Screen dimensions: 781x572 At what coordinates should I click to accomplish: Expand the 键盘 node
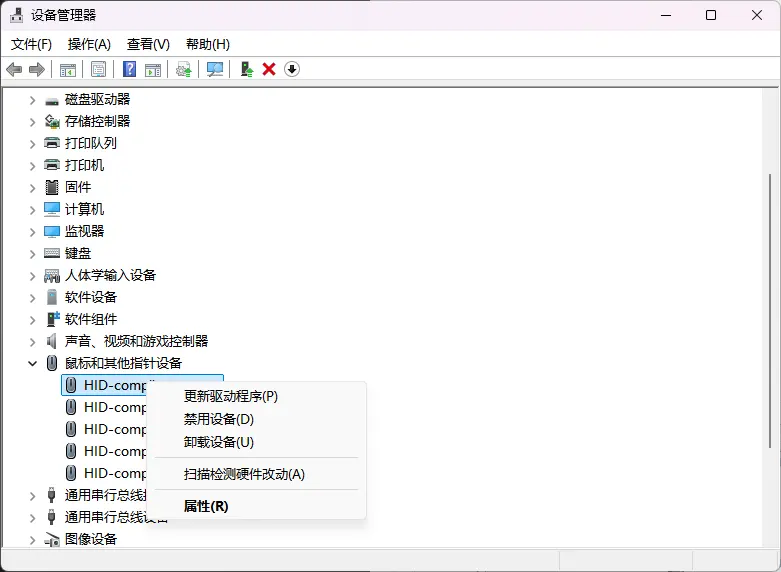pyautogui.click(x=32, y=254)
